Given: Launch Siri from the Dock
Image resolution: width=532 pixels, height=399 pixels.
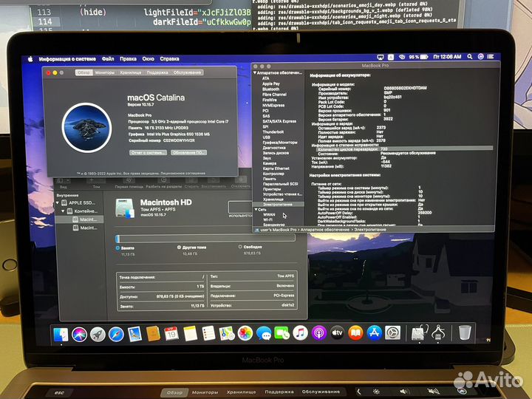Looking at the screenshot, I should tap(79, 335).
